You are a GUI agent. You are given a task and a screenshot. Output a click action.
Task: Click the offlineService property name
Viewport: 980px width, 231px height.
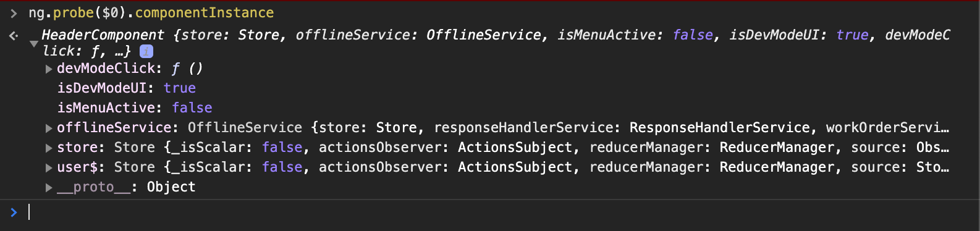tap(114, 128)
